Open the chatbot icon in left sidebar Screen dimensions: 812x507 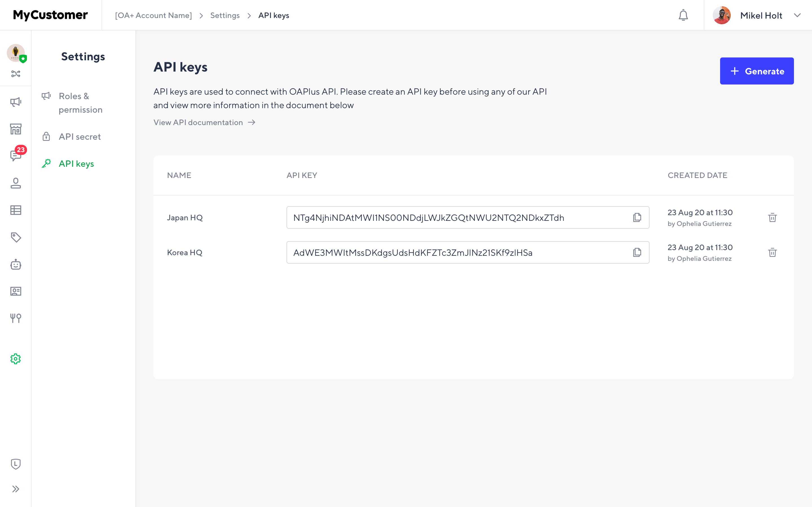click(16, 264)
